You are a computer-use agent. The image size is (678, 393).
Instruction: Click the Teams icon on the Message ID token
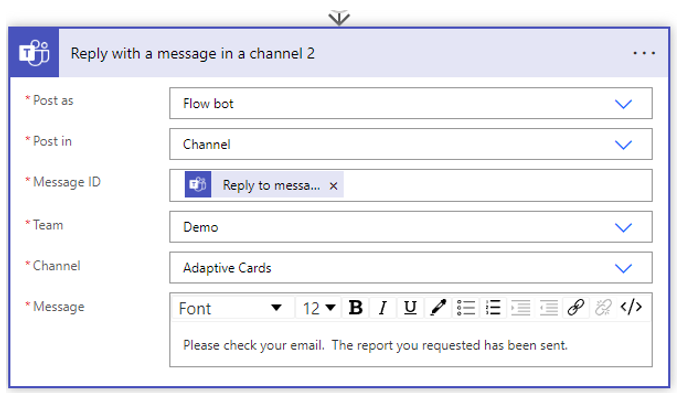198,185
